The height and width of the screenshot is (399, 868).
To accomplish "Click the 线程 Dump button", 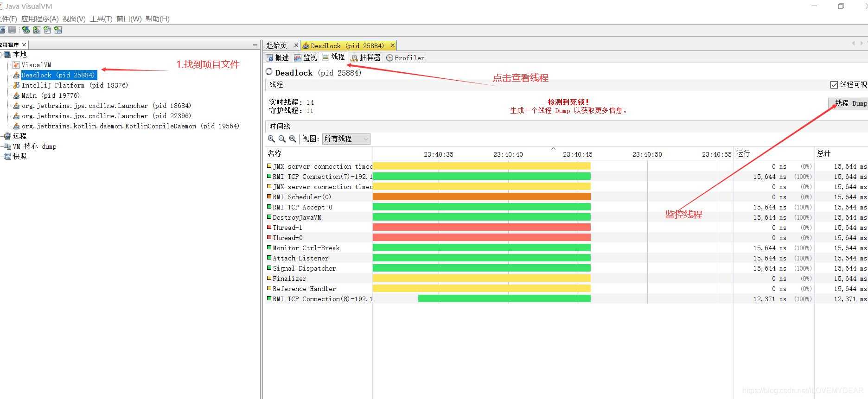I will (848, 103).
